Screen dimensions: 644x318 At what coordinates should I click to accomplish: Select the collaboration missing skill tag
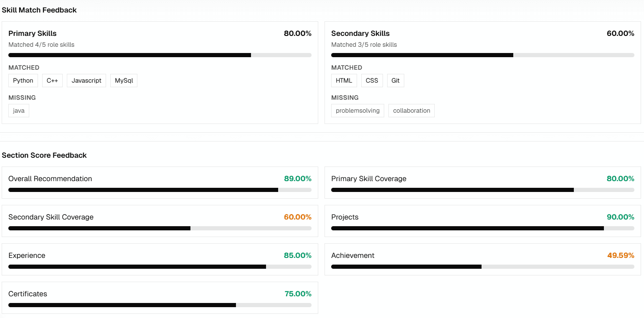pos(411,111)
